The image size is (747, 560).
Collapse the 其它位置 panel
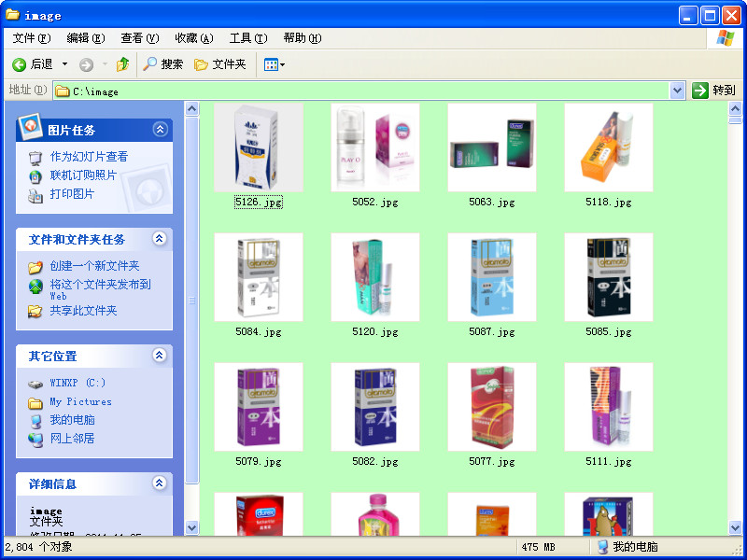[159, 355]
